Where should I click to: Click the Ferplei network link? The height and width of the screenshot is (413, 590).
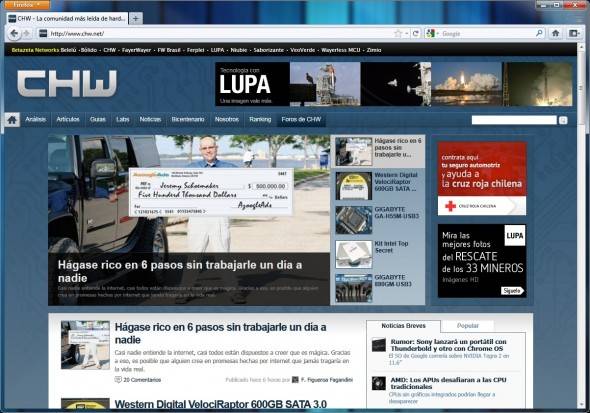click(x=195, y=50)
